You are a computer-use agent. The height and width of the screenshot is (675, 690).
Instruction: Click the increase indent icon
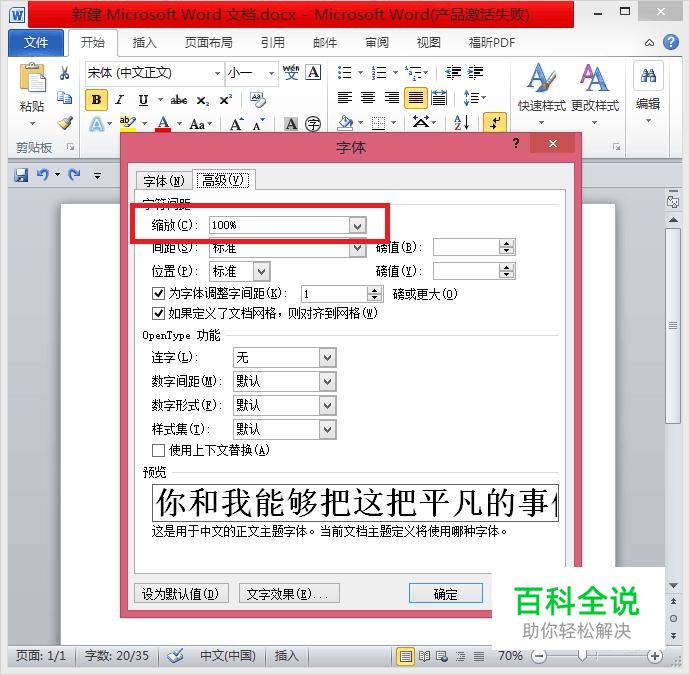click(x=475, y=73)
